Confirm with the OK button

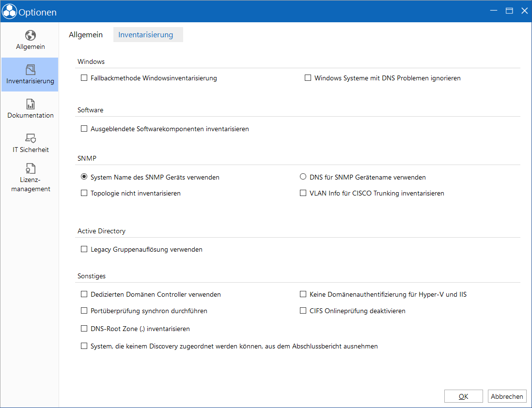464,396
